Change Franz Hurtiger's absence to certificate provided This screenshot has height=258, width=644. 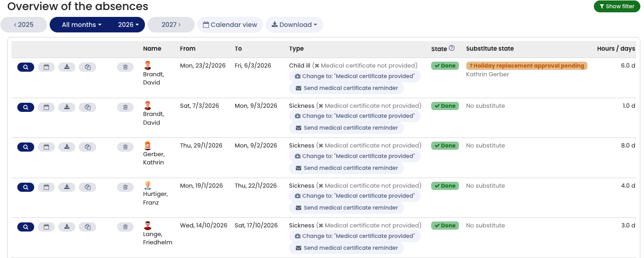coord(355,196)
